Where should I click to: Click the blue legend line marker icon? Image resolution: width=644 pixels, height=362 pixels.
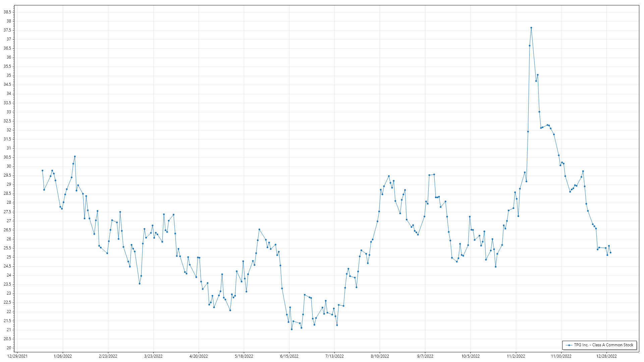[x=569, y=345]
